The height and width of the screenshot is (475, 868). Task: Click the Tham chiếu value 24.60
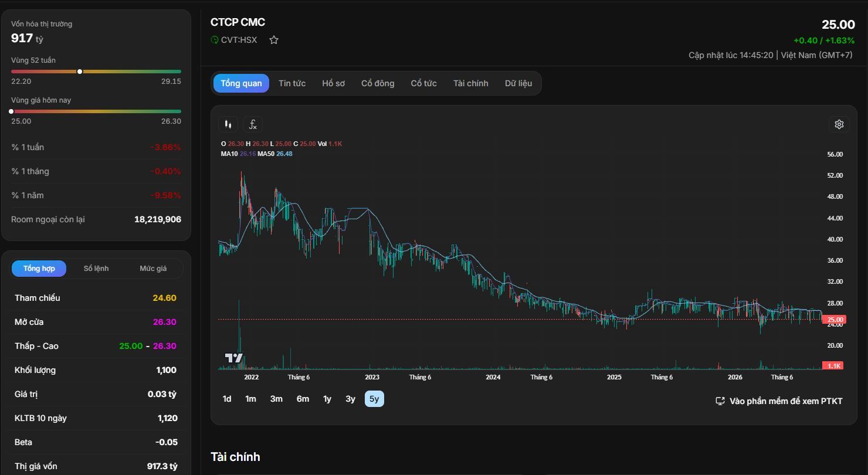[x=164, y=298]
